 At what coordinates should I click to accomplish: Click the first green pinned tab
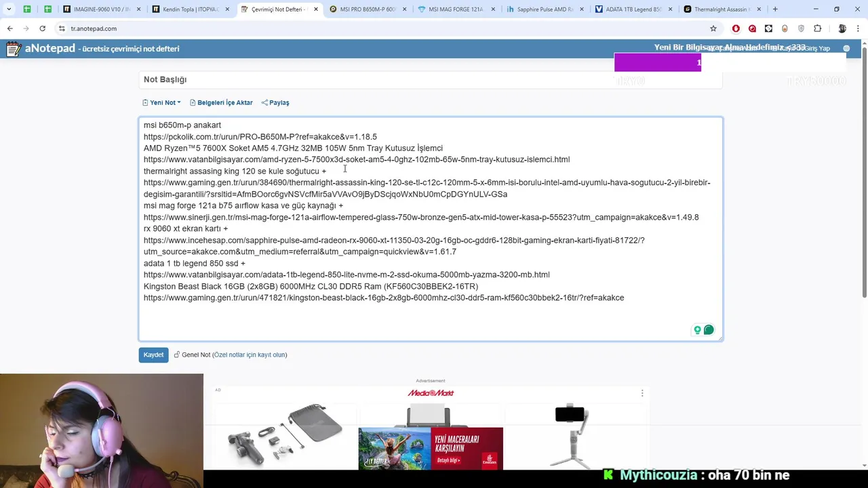(x=27, y=9)
